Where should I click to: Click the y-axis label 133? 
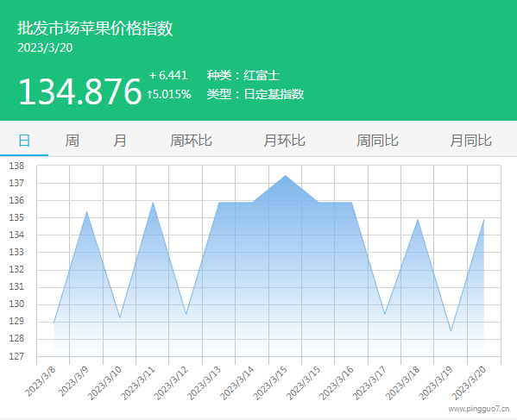(x=16, y=253)
